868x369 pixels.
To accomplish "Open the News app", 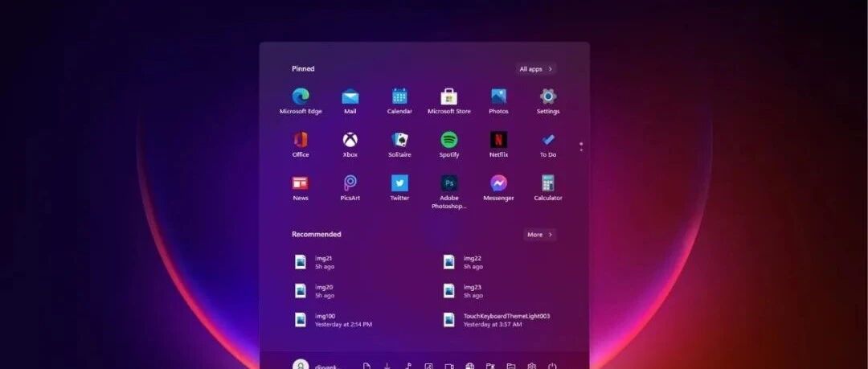I will click(x=301, y=187).
